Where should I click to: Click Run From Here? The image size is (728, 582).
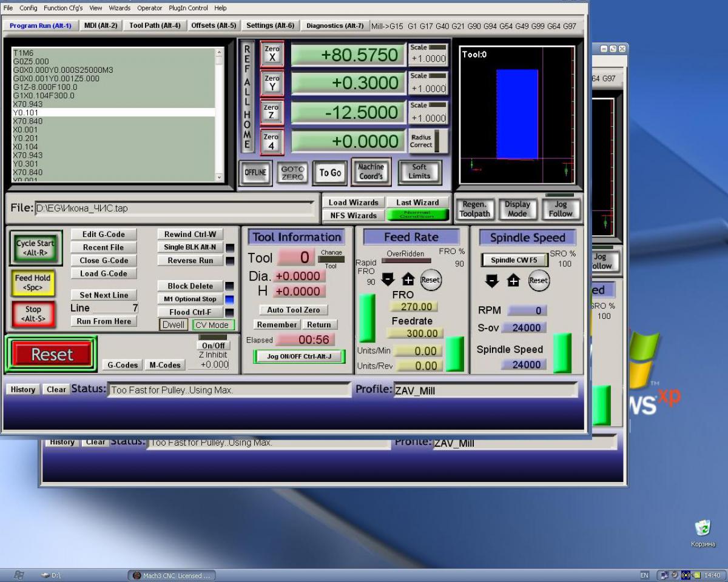[103, 321]
